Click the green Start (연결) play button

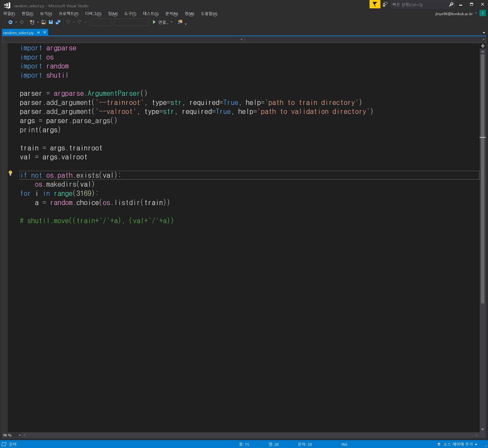154,22
